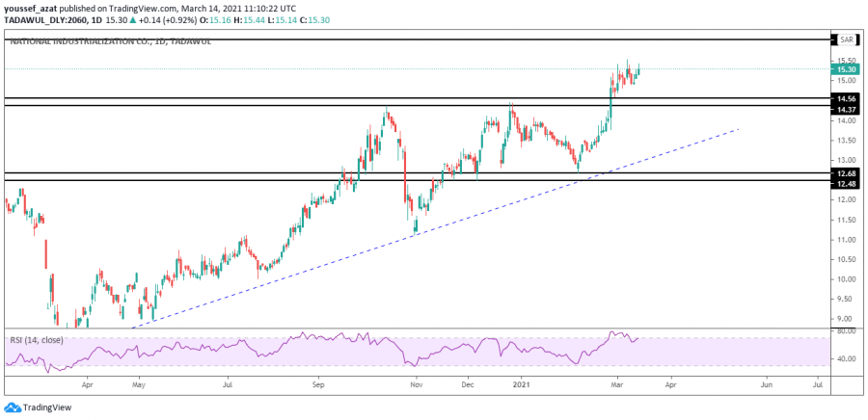Image resolution: width=868 pixels, height=420 pixels.
Task: Click the 14.56 resistance price label
Action: pos(846,98)
